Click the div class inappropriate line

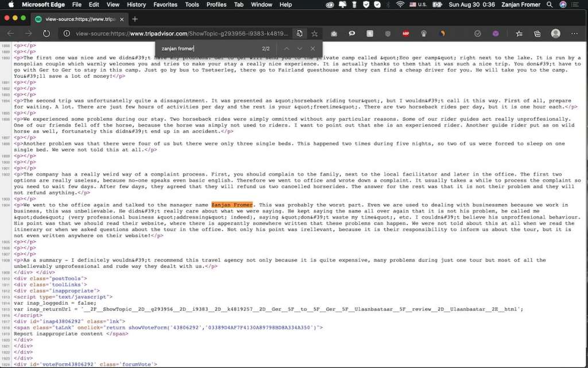[57, 290]
